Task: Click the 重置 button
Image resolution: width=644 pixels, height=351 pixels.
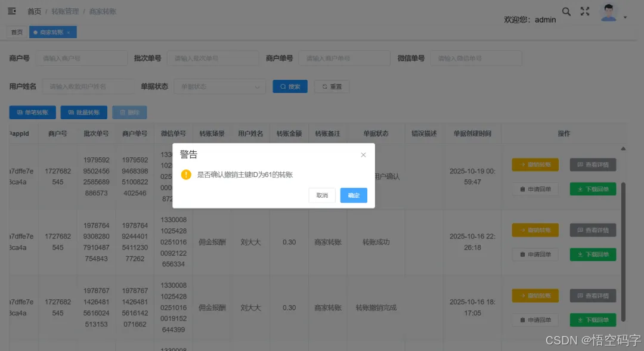Action: click(332, 86)
